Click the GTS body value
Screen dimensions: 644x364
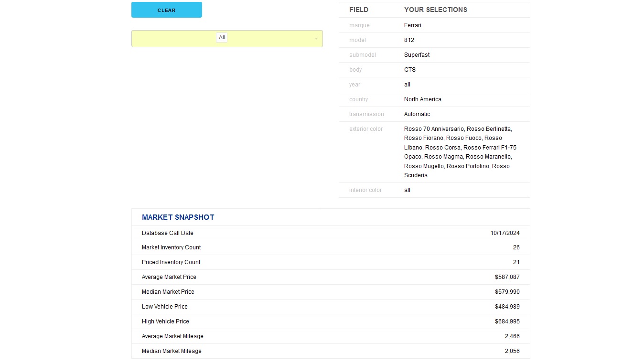[409, 70]
